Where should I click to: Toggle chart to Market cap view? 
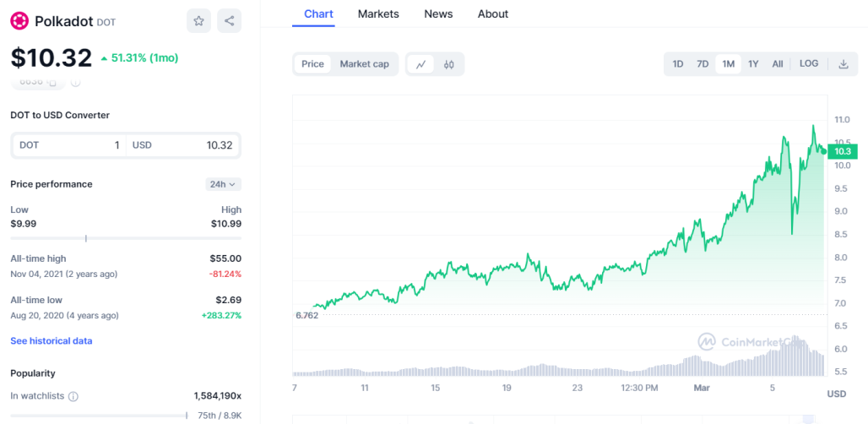[364, 64]
